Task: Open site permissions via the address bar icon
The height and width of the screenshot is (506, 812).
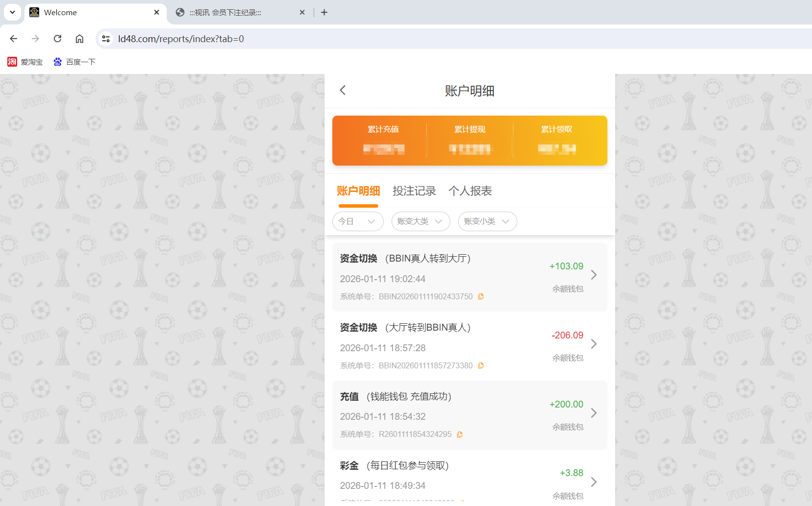Action: (106, 39)
